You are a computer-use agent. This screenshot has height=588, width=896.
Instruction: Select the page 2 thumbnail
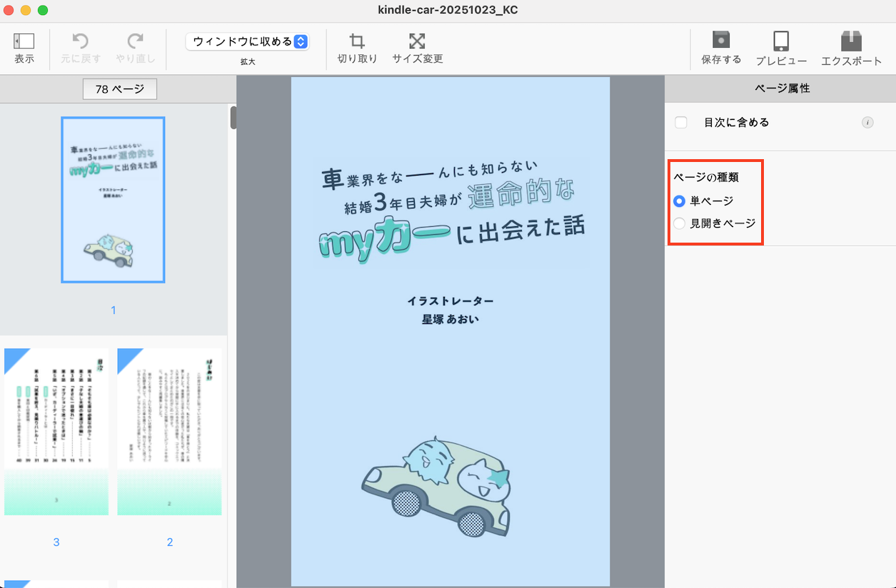pyautogui.click(x=169, y=431)
